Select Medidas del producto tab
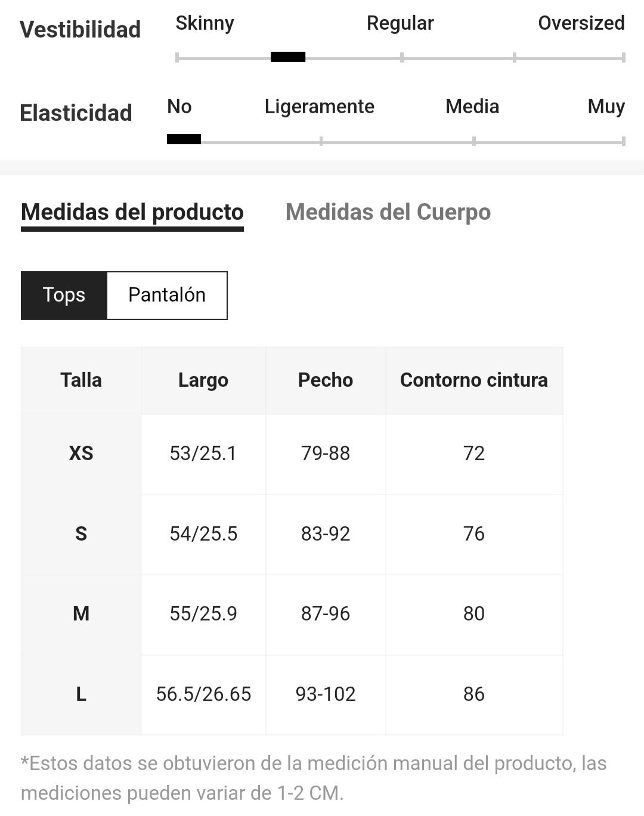644x816 pixels. point(132,213)
